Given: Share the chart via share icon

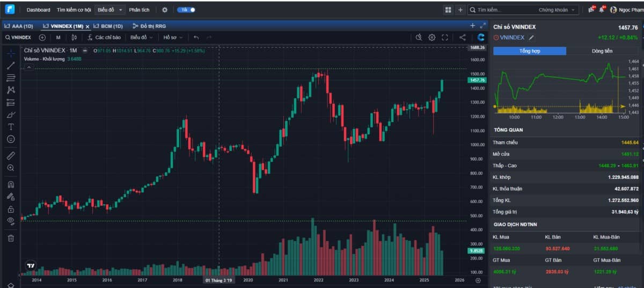Looking at the screenshot, I should (x=463, y=38).
